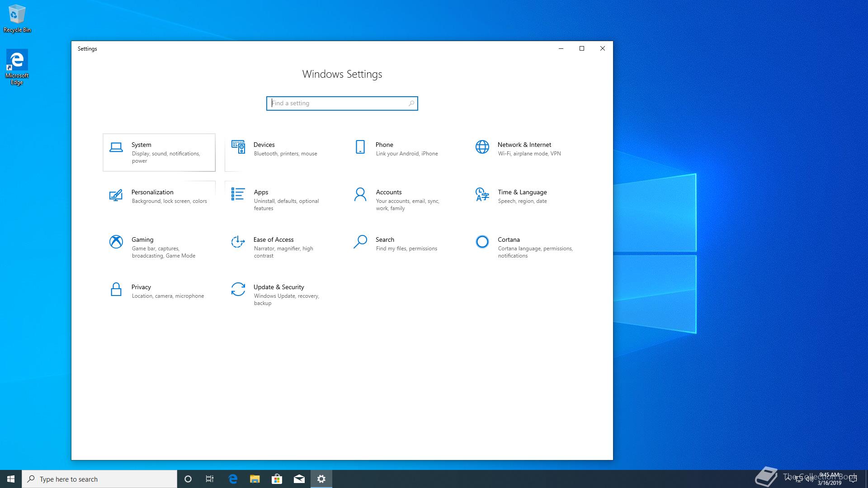
Task: Launch Microsoft Edge from the taskbar
Action: tap(233, 479)
